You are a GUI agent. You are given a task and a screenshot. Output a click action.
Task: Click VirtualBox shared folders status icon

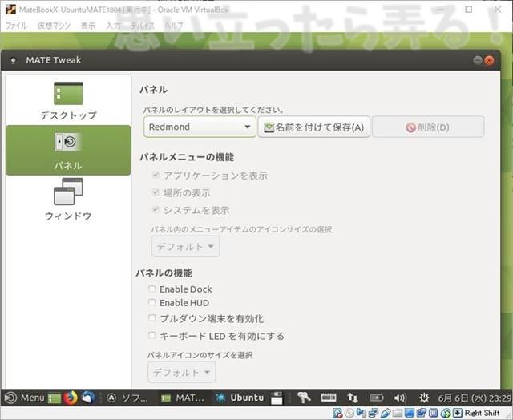click(x=398, y=414)
